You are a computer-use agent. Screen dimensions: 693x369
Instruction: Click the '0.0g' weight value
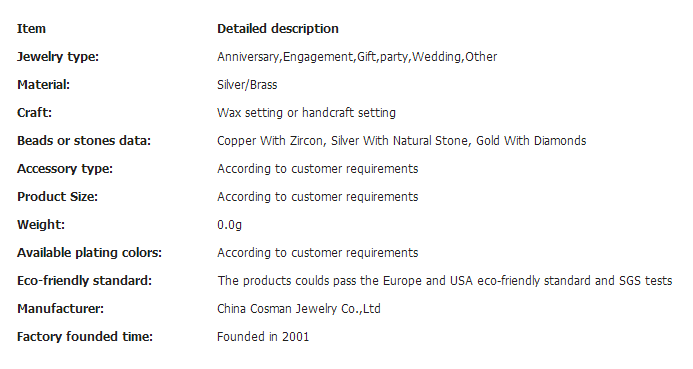229,225
